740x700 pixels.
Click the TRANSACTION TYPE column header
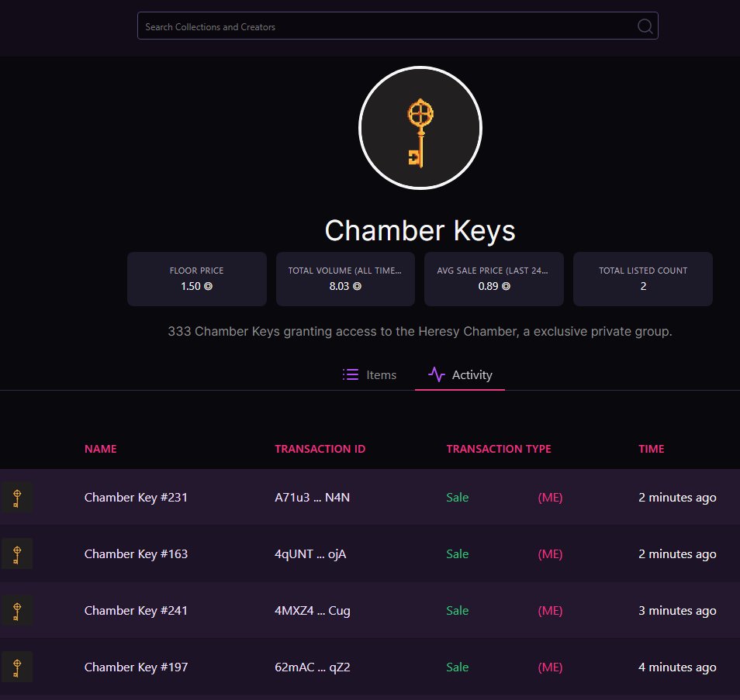pos(499,449)
